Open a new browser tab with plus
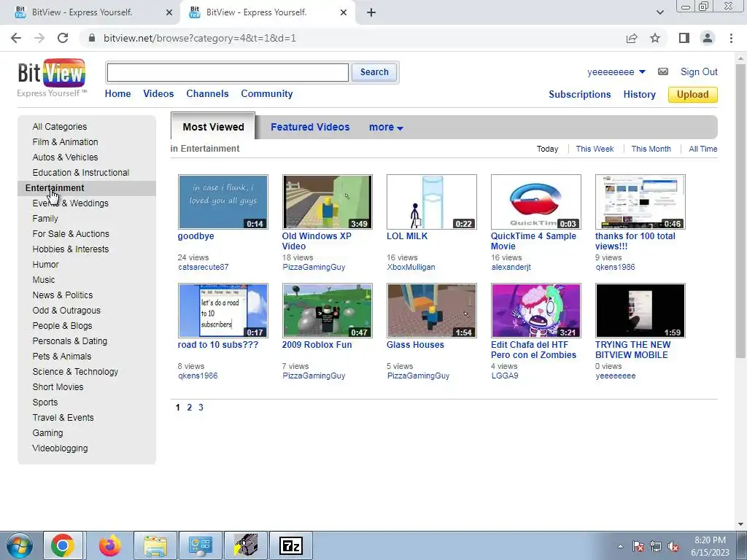This screenshot has height=560, width=747. pyautogui.click(x=371, y=12)
